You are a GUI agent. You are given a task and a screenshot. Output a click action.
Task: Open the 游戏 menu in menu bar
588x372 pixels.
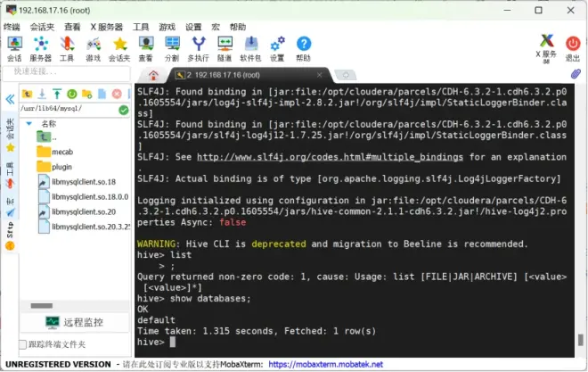(167, 27)
